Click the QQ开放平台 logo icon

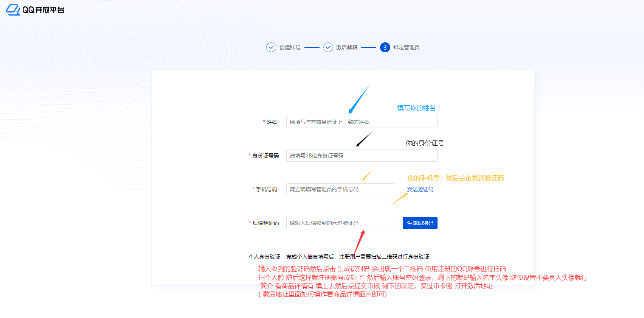point(13,10)
